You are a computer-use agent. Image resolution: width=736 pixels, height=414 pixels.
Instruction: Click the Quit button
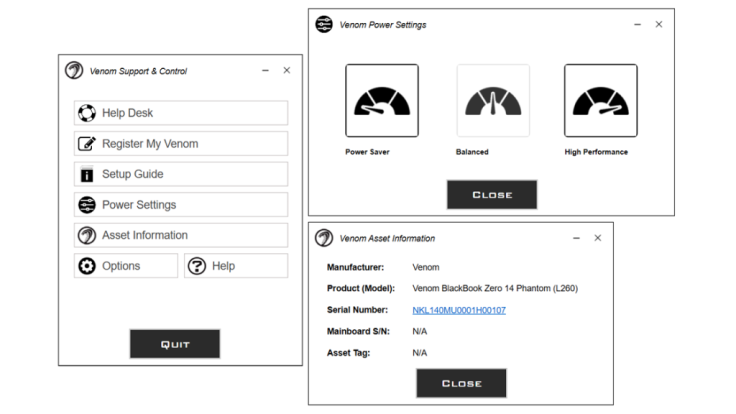(x=175, y=344)
